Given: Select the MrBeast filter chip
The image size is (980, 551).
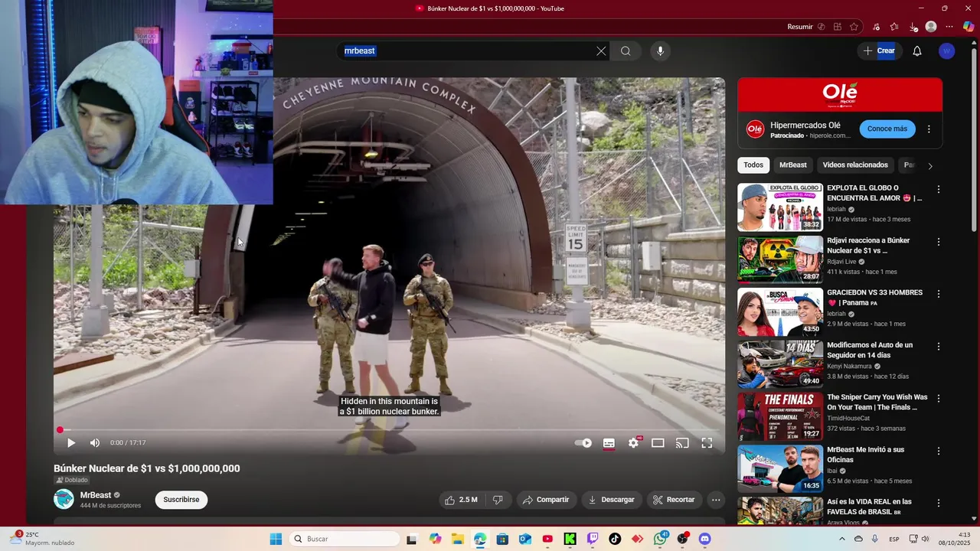Looking at the screenshot, I should [793, 165].
